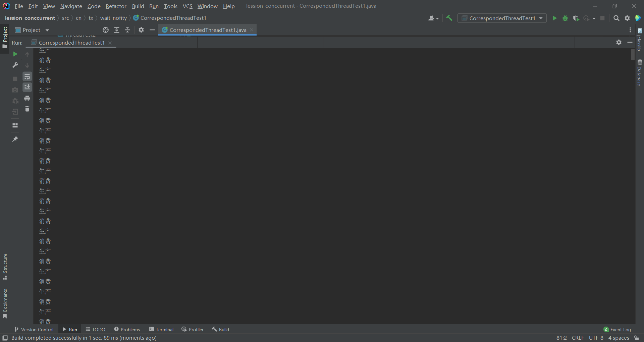The image size is (644, 342).
Task: Run with Coverage icon
Action: click(576, 18)
